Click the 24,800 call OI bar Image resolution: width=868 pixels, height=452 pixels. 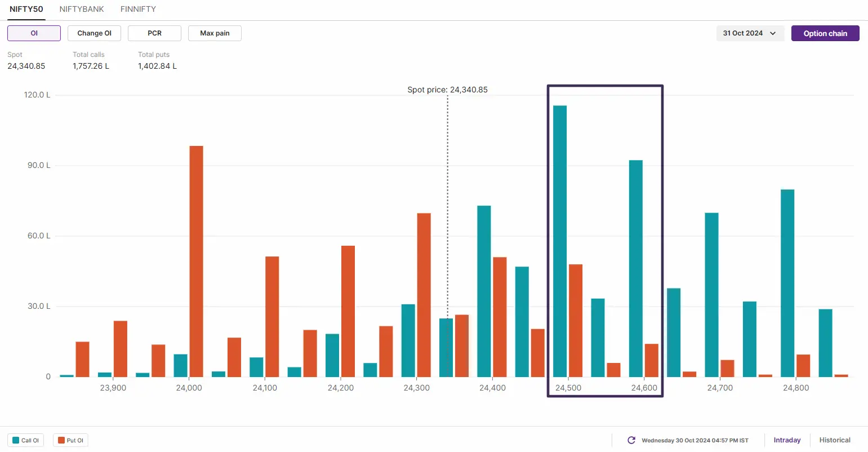tap(787, 283)
